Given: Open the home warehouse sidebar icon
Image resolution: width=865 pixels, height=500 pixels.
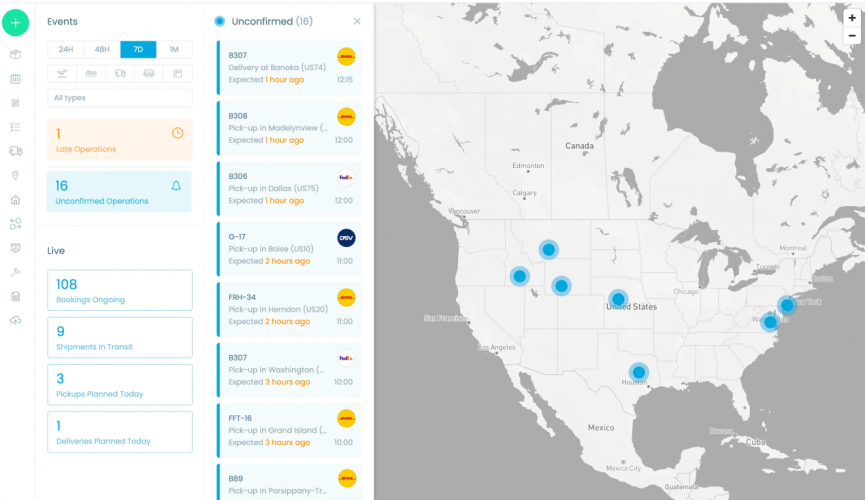Looking at the screenshot, I should click(15, 199).
